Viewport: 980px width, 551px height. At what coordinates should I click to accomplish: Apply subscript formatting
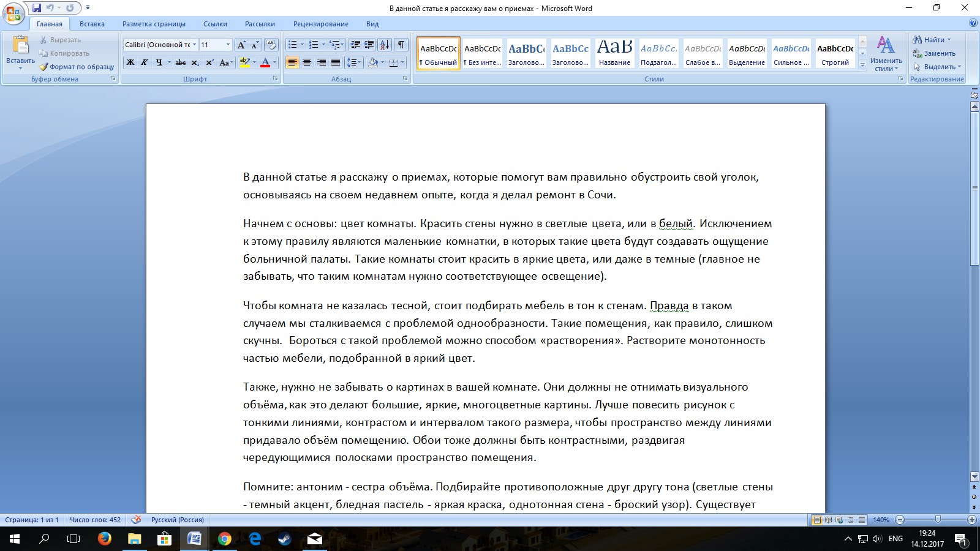pyautogui.click(x=195, y=62)
